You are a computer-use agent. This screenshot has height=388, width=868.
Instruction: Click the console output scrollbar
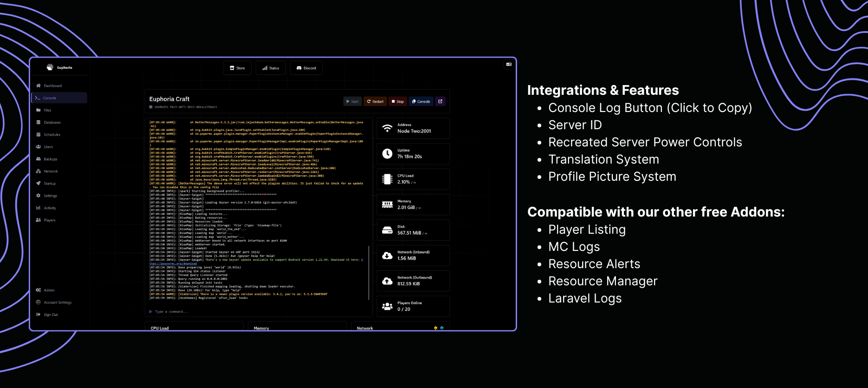pyautogui.click(x=369, y=273)
